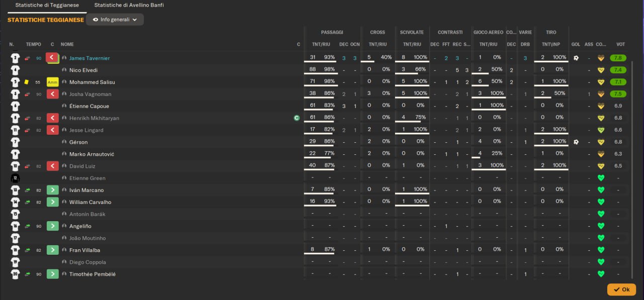Image resolution: width=644 pixels, height=300 pixels.
Task: Click Mohammed Salisu's yellow card icon
Action: pos(27,82)
